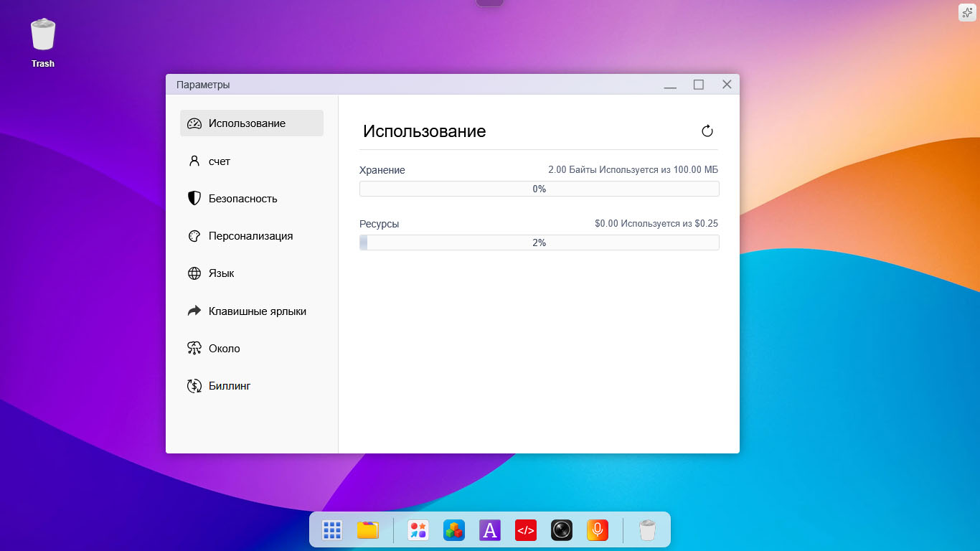The width and height of the screenshot is (980, 551).
Task: Launch the colored cubes app in dock
Action: (454, 530)
